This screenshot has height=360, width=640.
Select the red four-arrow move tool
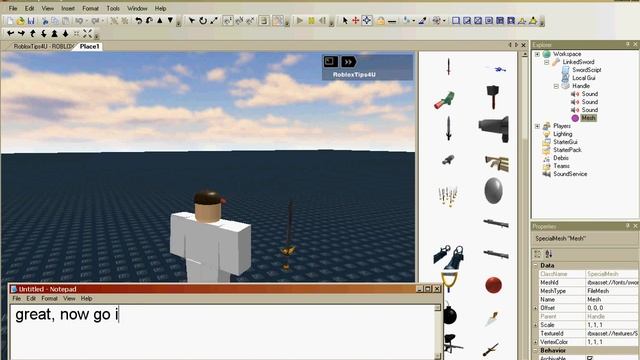(x=356, y=20)
